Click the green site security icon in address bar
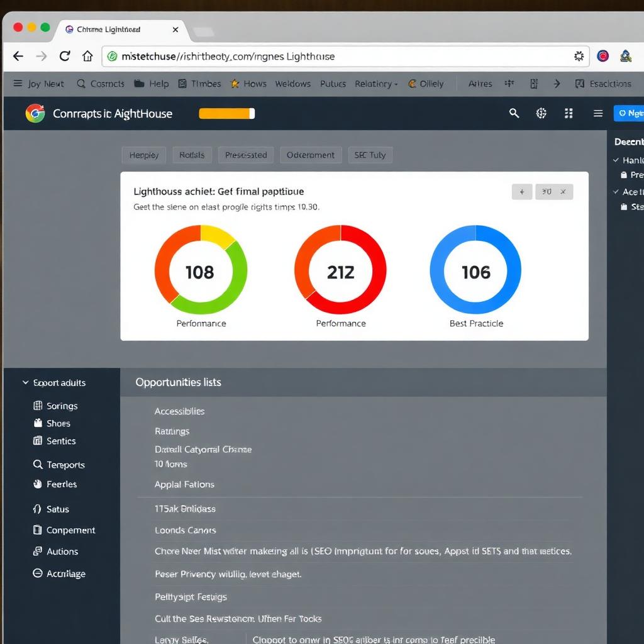The width and height of the screenshot is (644, 644). click(112, 56)
